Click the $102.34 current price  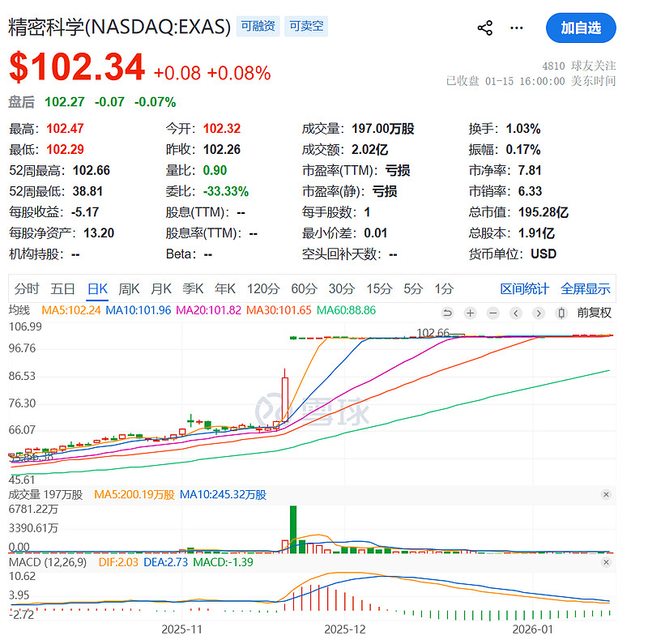[77, 67]
